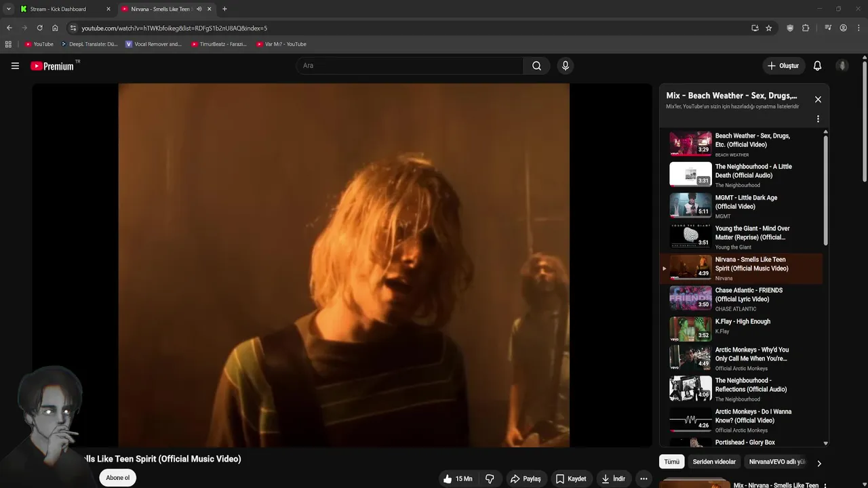
Task: Open Mix playlist three-dot options
Action: [818, 119]
